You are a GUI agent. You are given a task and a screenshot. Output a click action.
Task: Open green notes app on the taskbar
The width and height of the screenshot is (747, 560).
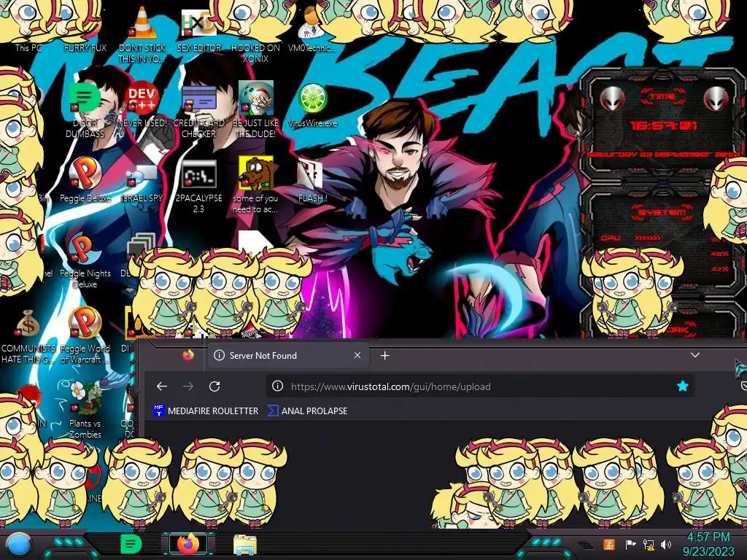coord(131,544)
